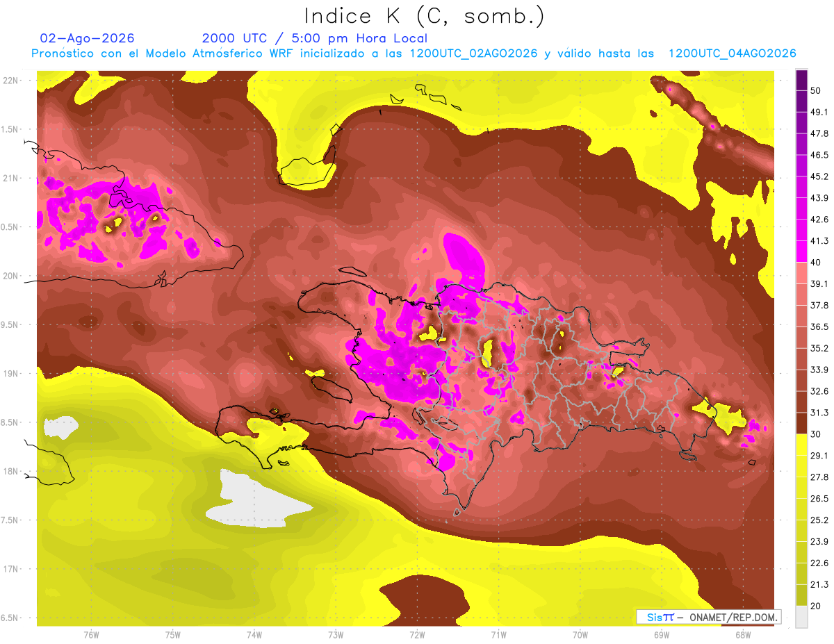
Task: Click the legend value "20"
Action: pos(816,606)
